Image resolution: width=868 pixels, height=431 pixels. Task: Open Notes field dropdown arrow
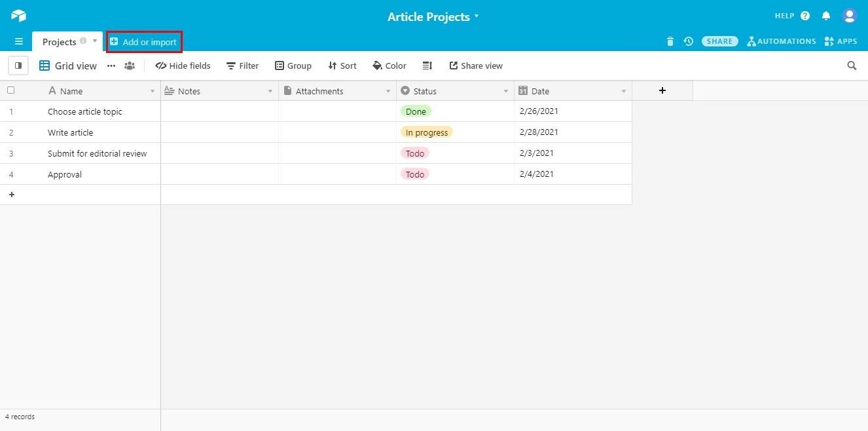coord(270,91)
